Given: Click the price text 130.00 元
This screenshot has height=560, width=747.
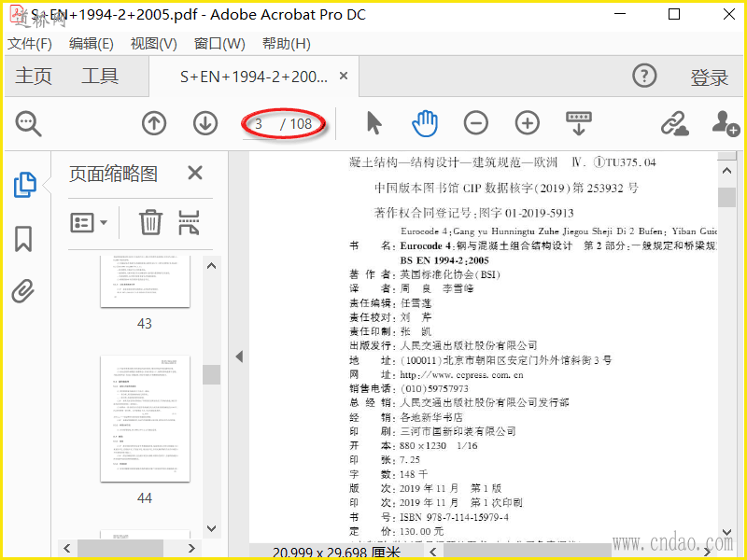Looking at the screenshot, I should pos(422,531).
